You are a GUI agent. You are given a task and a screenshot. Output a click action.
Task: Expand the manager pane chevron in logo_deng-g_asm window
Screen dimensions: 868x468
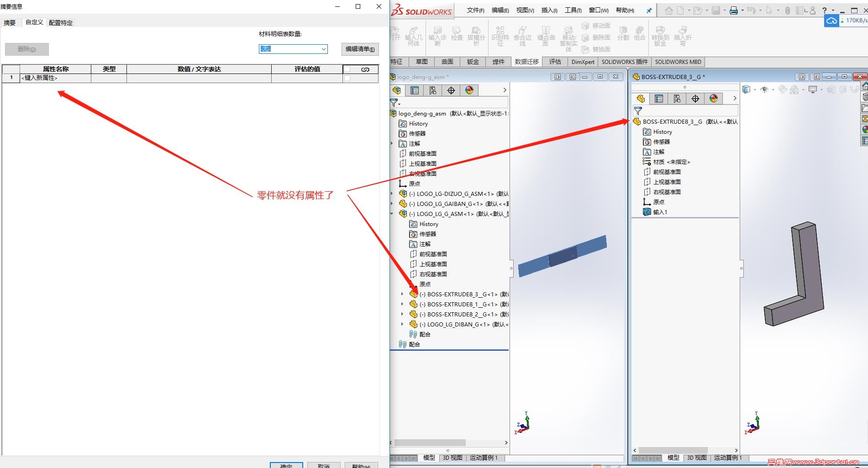[505, 90]
